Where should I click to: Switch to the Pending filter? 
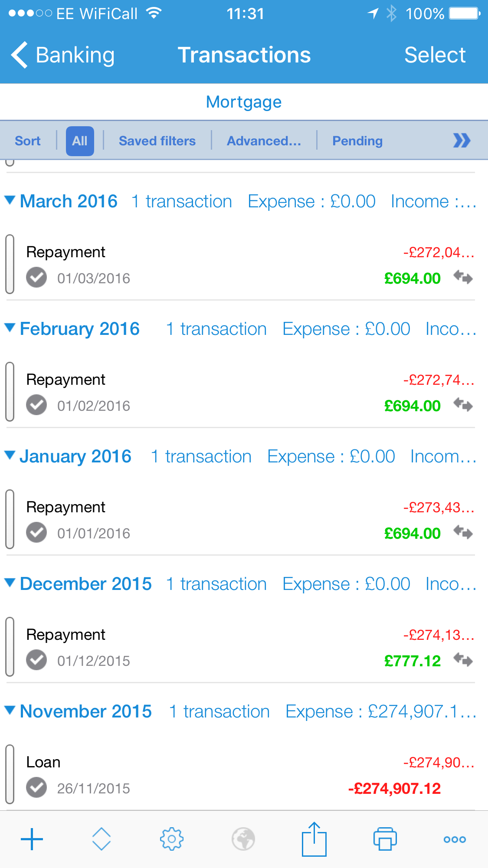click(x=357, y=141)
